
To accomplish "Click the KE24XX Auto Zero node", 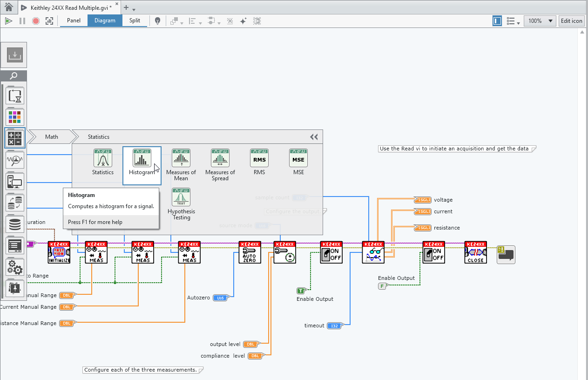I will [x=250, y=252].
